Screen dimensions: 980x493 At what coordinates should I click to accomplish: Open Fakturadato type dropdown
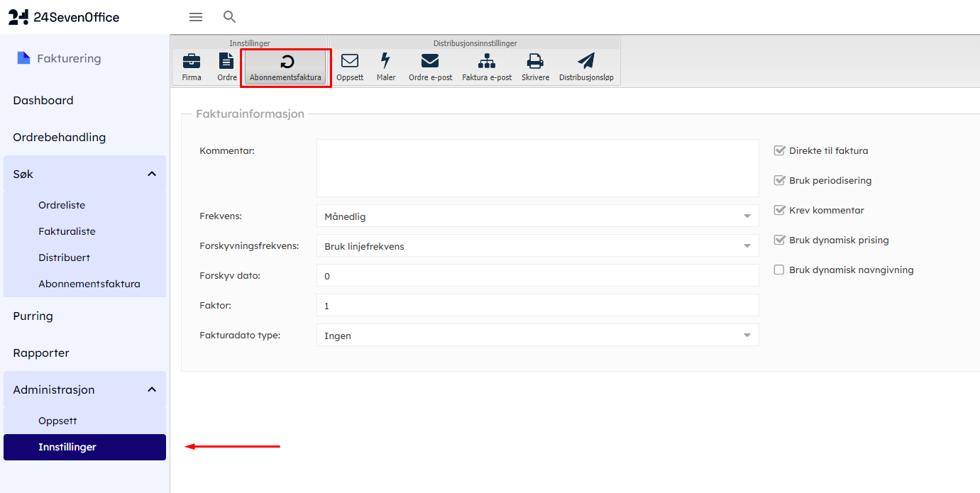click(x=537, y=336)
